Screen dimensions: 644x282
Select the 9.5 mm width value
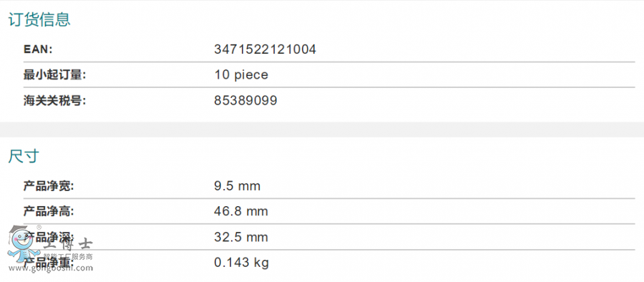(x=238, y=187)
